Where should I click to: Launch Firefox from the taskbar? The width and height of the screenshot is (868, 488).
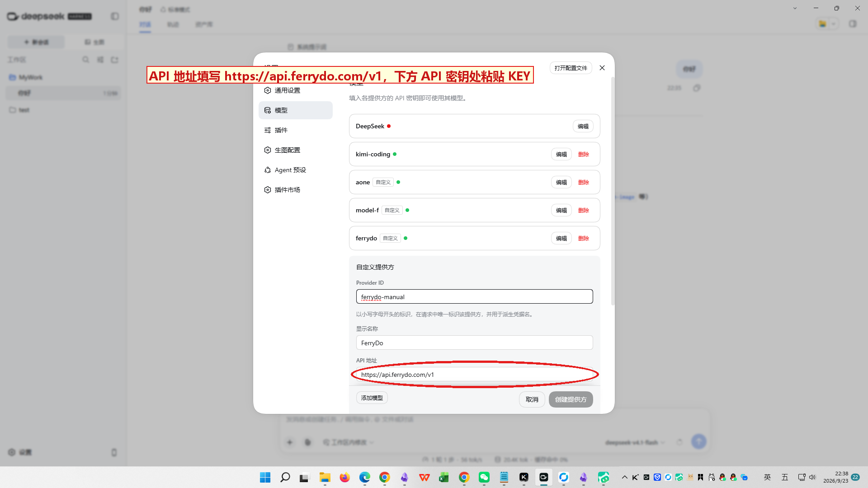(x=344, y=477)
